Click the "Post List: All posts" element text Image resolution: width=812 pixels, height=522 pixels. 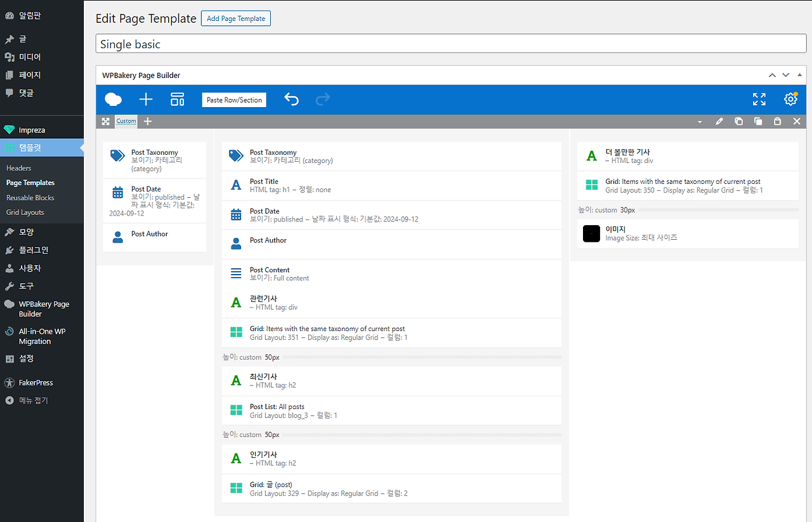point(277,407)
